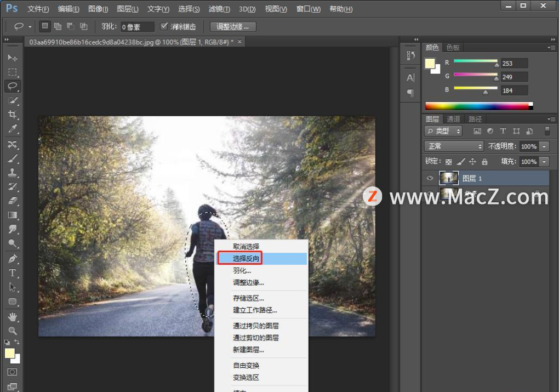The image size is (559, 392).
Task: Hide 图层 1 using its eye icon
Action: [x=430, y=178]
